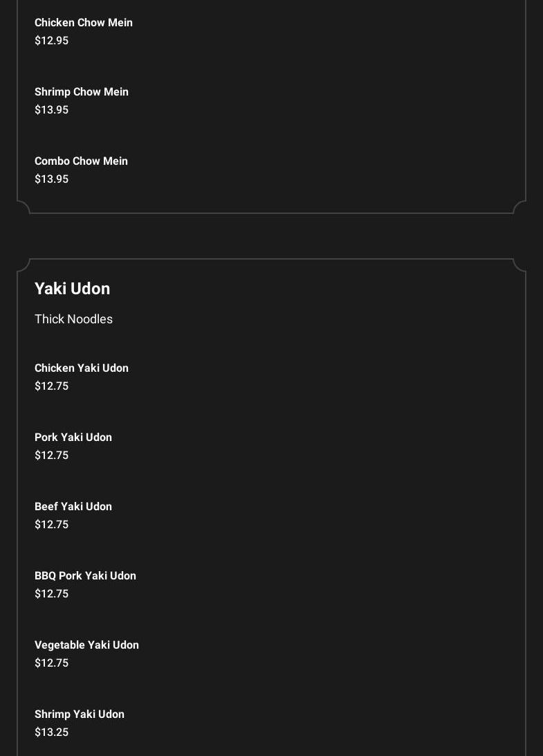543x756 pixels.
Task: Open the Vegetable Yaki Udon item
Action: tap(87, 645)
